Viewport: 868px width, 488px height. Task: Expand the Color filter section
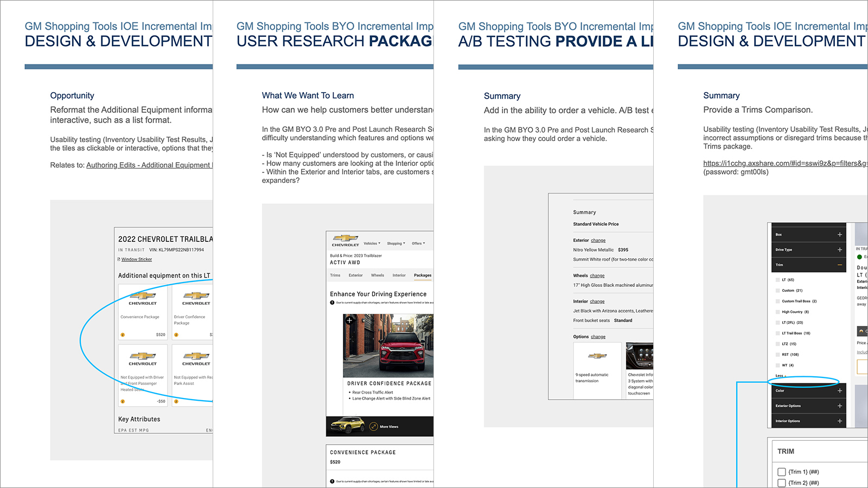click(839, 390)
